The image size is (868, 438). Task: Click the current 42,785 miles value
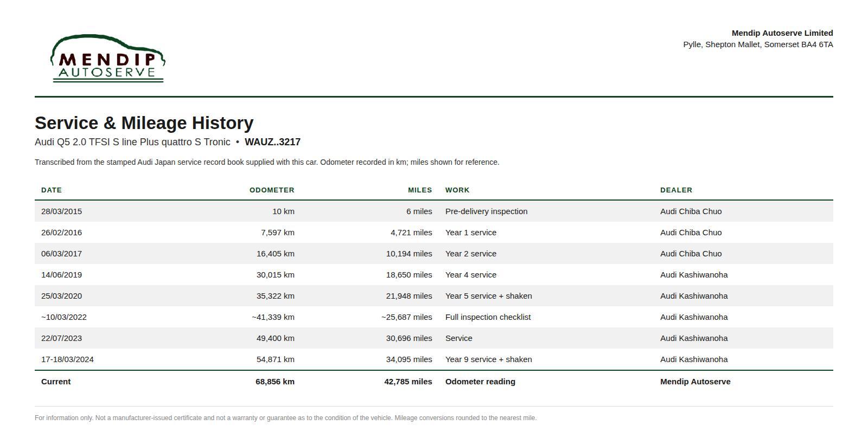(409, 382)
